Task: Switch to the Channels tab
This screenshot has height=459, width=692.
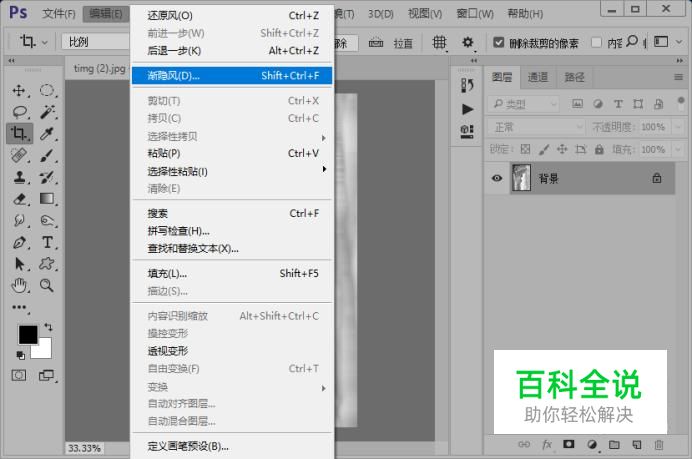Action: pyautogui.click(x=538, y=77)
